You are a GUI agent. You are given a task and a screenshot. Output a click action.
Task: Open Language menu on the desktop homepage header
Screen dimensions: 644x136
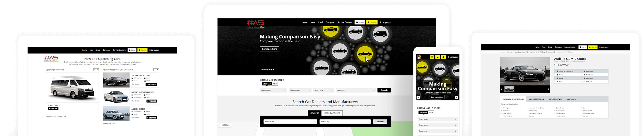[x=385, y=22]
